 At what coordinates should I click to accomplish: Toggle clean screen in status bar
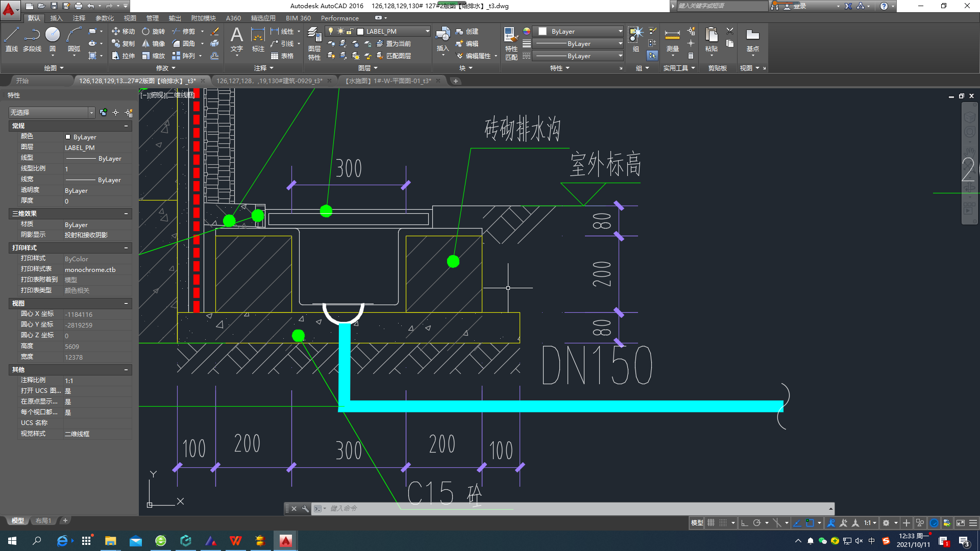coord(960,523)
